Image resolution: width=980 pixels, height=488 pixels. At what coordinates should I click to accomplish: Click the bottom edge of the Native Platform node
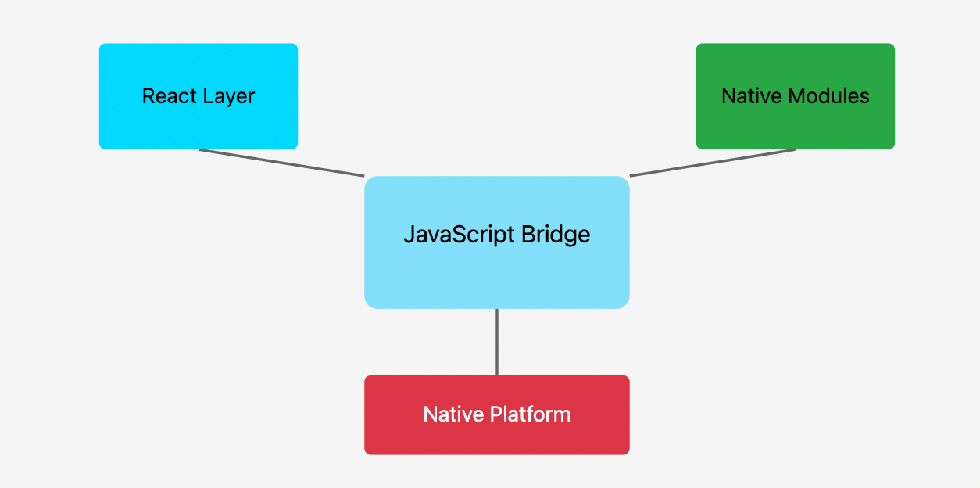tap(497, 454)
